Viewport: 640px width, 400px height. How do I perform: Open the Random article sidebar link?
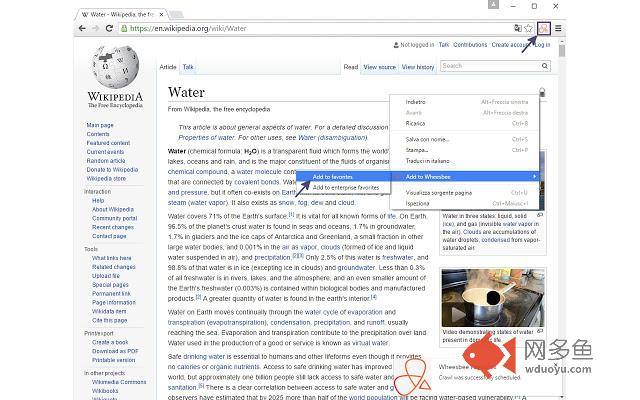(x=106, y=160)
